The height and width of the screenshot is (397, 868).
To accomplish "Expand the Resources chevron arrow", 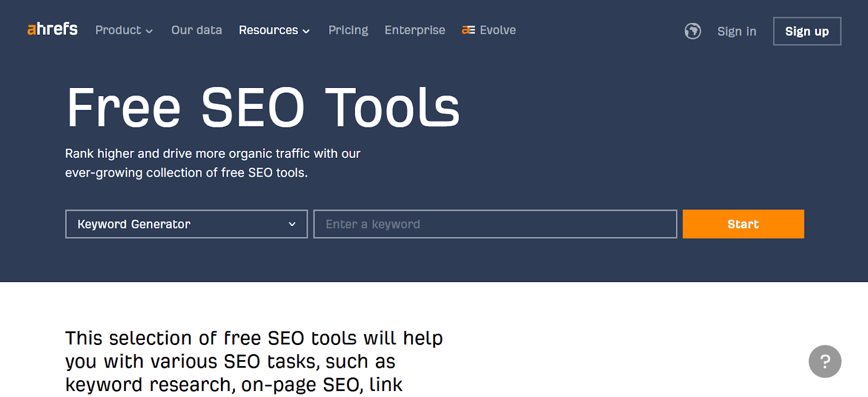I will [x=307, y=31].
